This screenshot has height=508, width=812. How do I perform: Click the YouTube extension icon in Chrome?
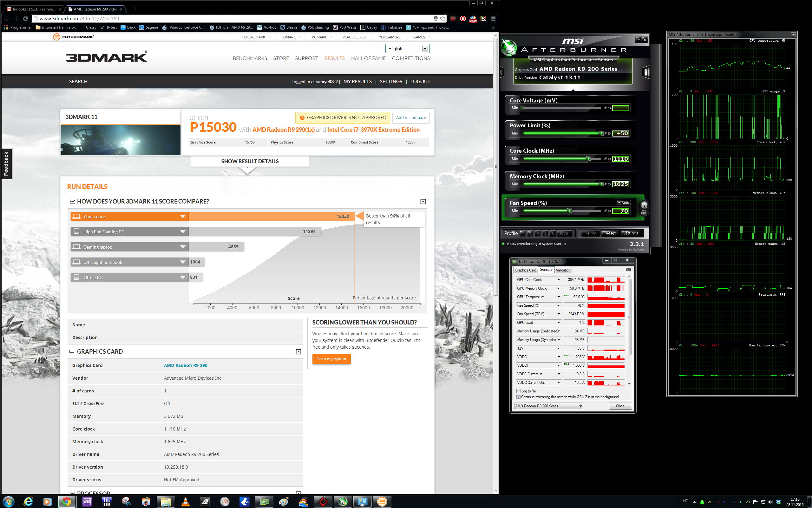pyautogui.click(x=453, y=19)
